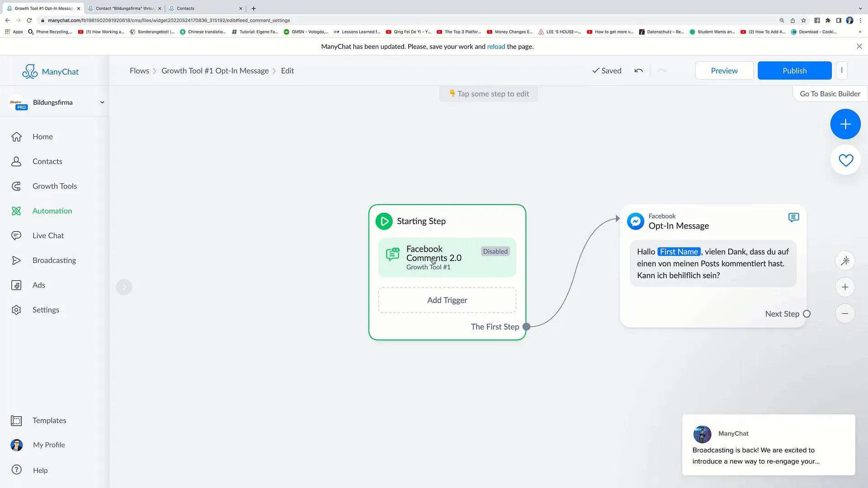
Task: Open the Ads icon
Action: pyautogui.click(x=16, y=285)
